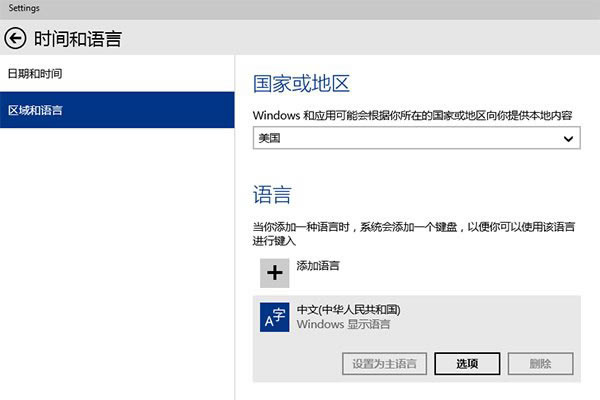Click the back arrow icon
600x400 pixels.
15,38
